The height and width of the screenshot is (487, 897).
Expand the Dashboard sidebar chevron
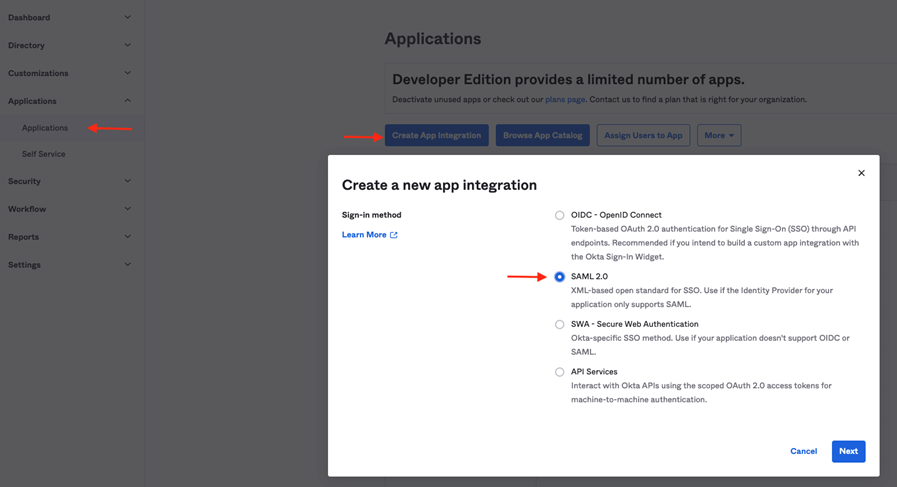click(x=128, y=17)
